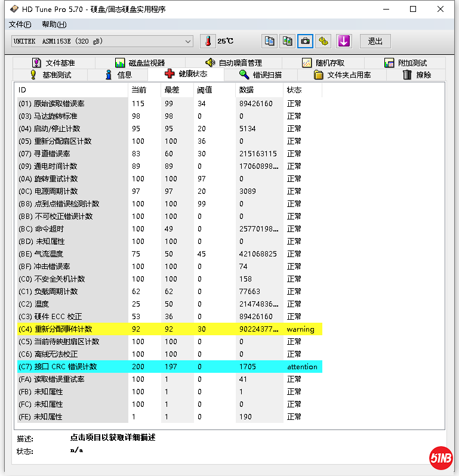This screenshot has height=476, width=459.
Task: Open the 帮助(H) menu
Action: [x=54, y=24]
